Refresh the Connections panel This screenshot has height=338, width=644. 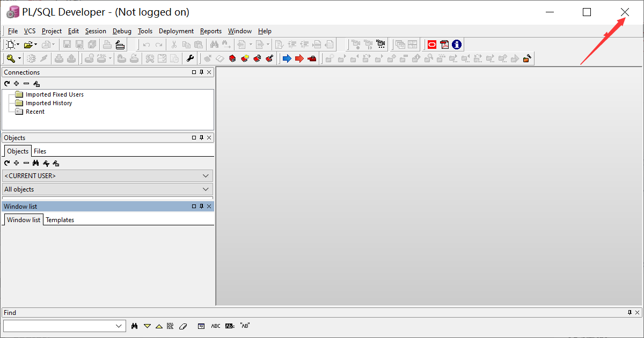click(x=7, y=84)
